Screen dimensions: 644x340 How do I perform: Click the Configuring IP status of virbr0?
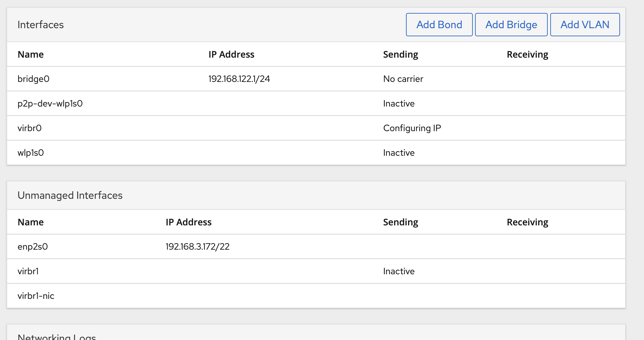coord(412,128)
